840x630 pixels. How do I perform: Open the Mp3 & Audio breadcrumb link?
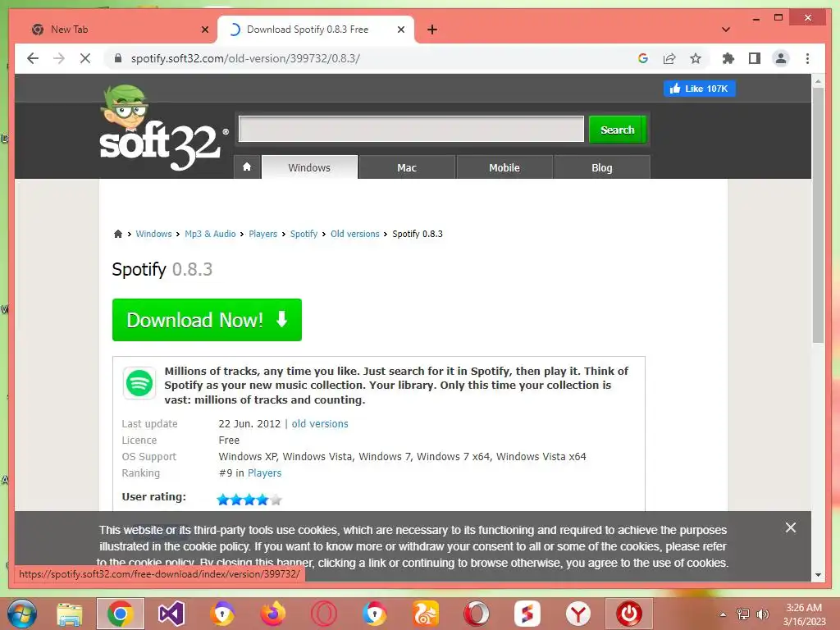click(x=210, y=234)
